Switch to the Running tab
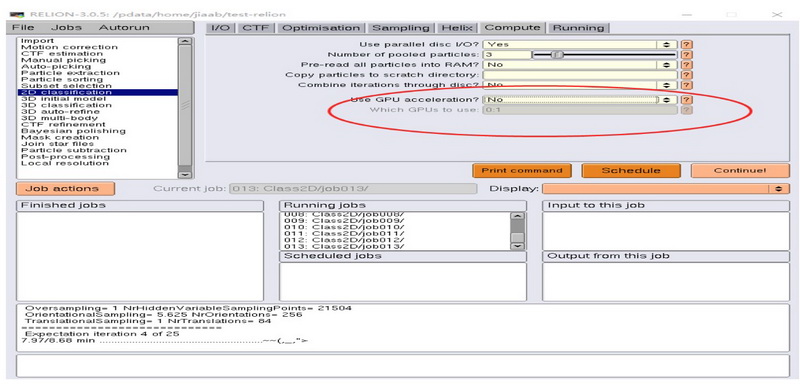800x384 pixels. [579, 28]
